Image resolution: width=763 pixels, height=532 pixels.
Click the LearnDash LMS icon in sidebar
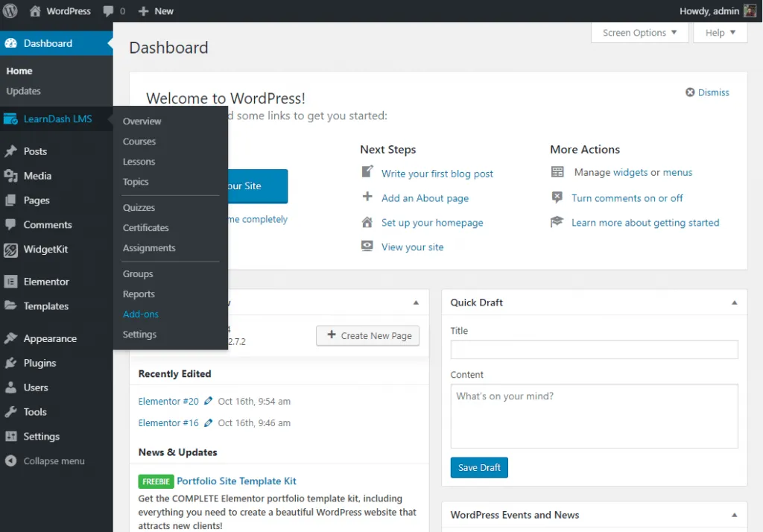tap(10, 118)
